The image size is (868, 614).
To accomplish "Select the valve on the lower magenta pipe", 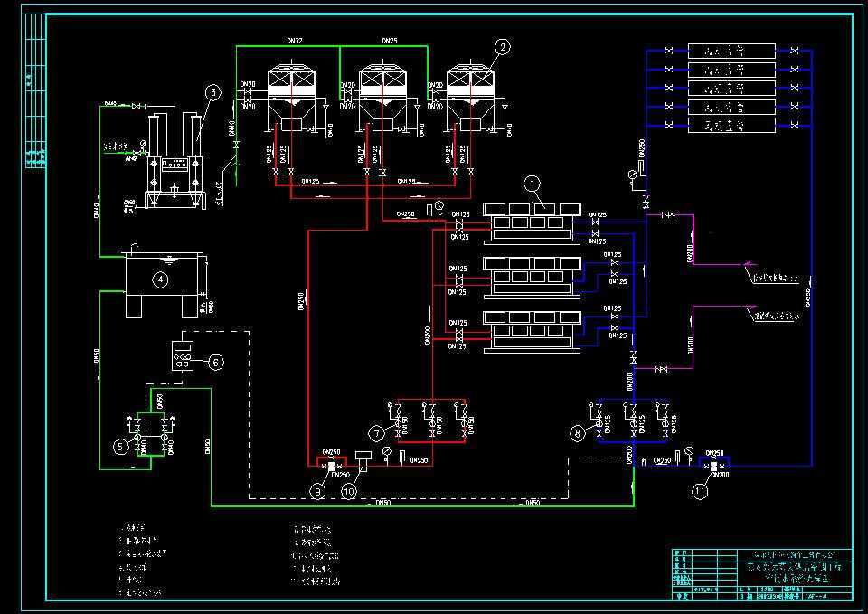I will [x=660, y=369].
